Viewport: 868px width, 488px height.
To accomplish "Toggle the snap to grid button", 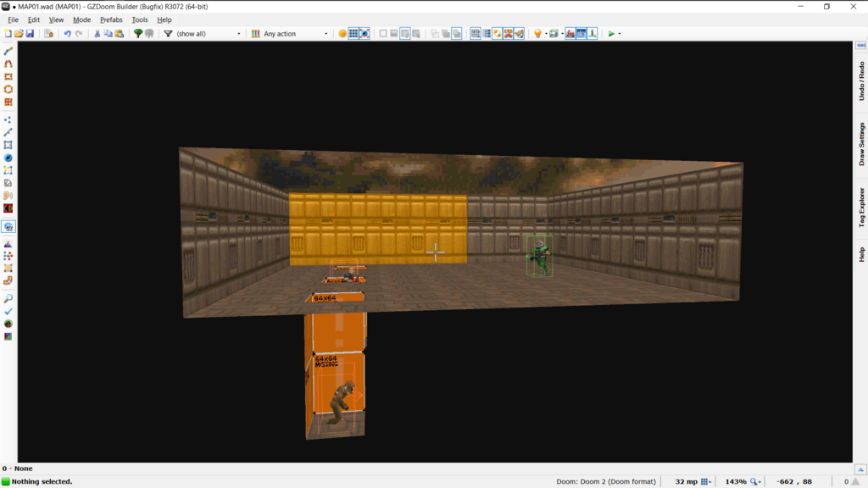I will tap(476, 34).
